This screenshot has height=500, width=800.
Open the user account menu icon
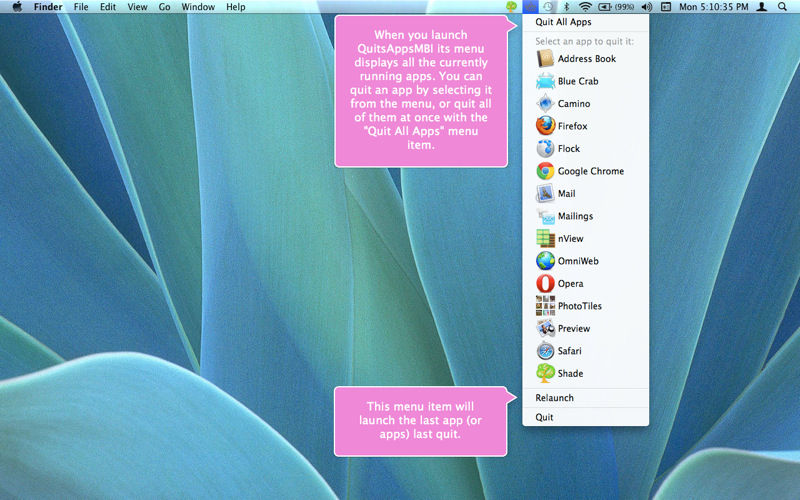[x=762, y=7]
